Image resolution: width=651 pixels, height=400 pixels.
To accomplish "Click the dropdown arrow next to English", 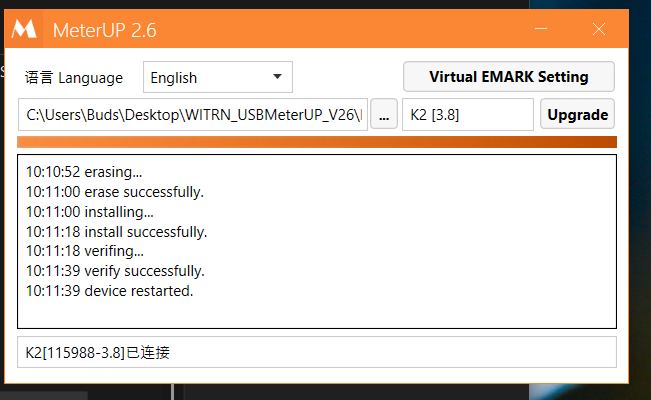I will click(x=277, y=77).
